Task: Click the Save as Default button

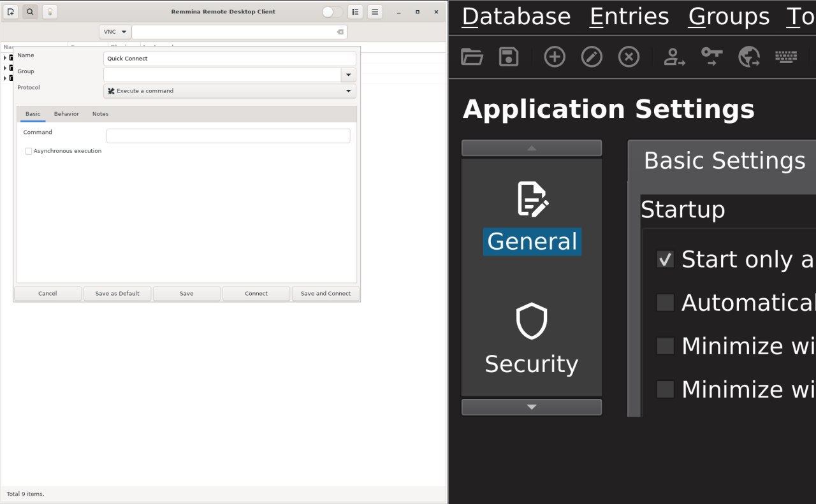Action: click(117, 294)
